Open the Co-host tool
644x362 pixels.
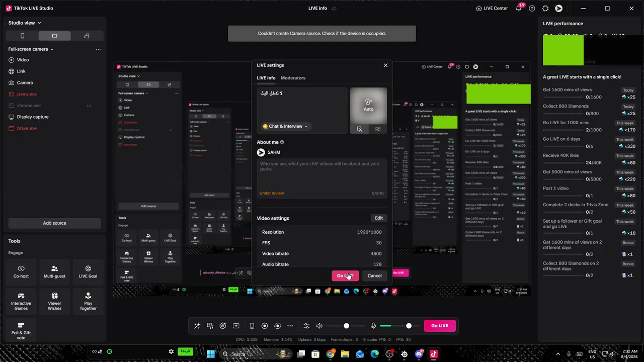click(x=21, y=271)
